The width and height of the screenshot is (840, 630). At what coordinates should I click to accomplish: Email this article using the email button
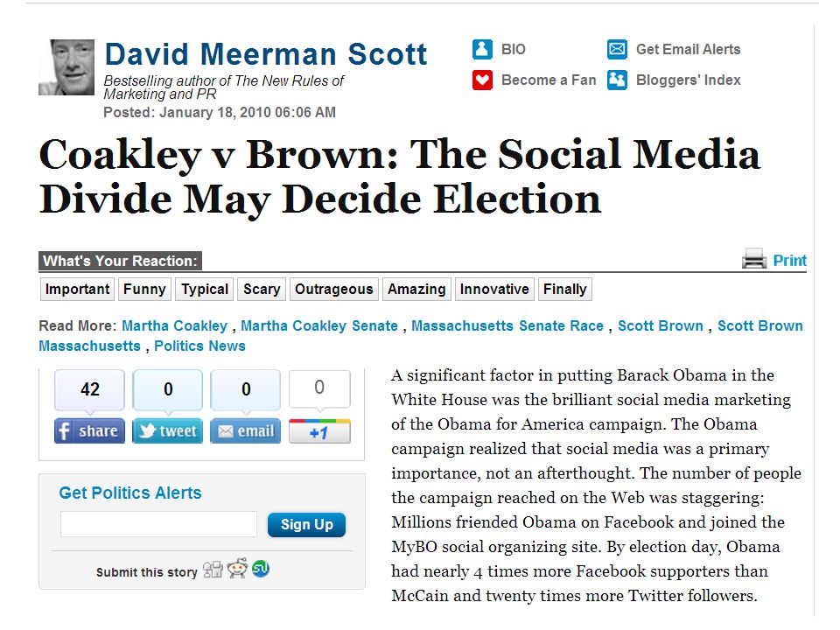(245, 430)
